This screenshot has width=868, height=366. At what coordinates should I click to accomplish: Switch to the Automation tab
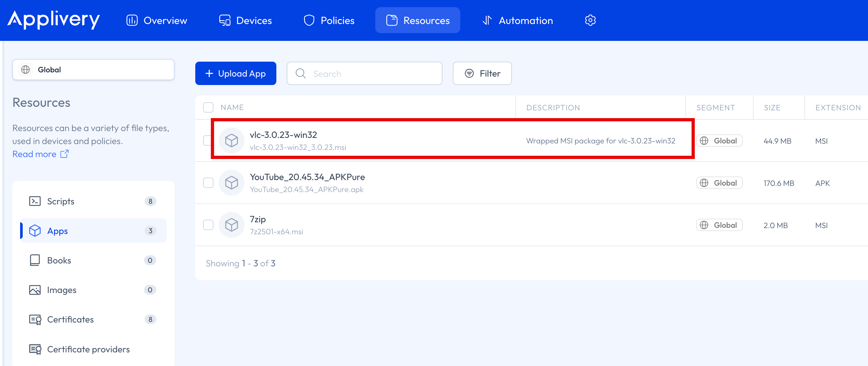click(518, 20)
